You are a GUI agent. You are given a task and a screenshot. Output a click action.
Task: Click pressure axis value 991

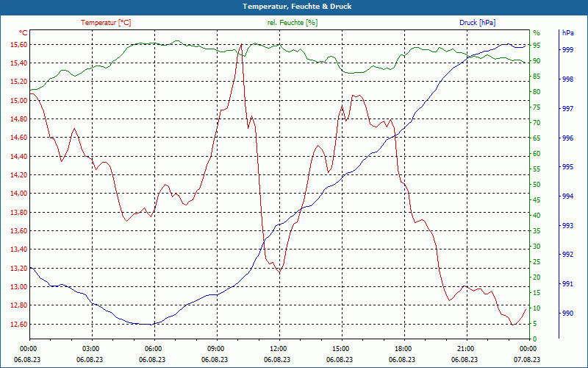click(x=567, y=284)
